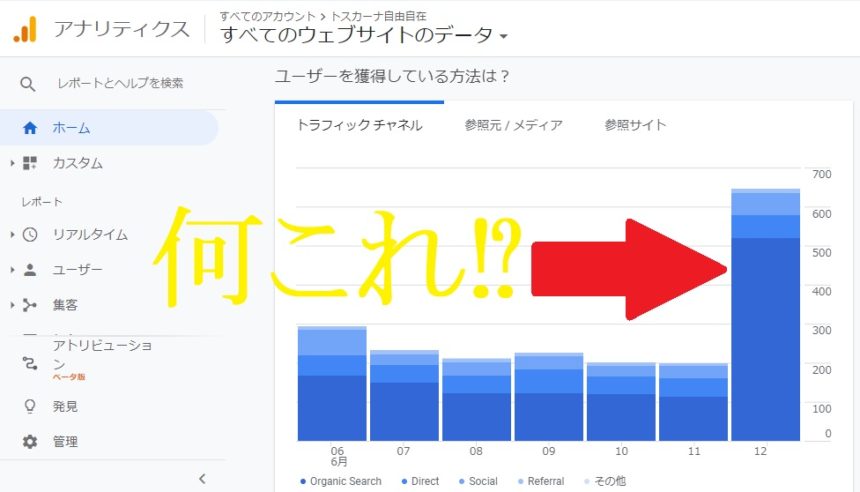Image resolution: width=860 pixels, height=492 pixels.
Task: Click the Custom dashboard grid icon
Action: 30,163
